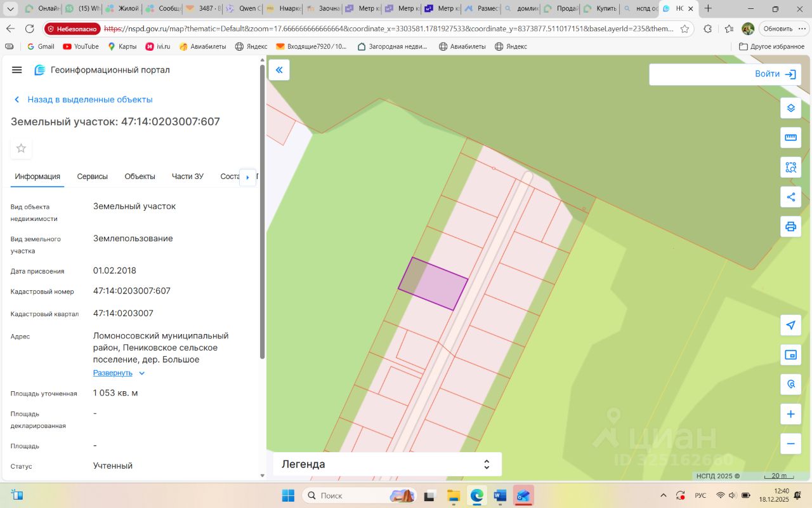Toggle the overview mini-map button
Image resolution: width=812 pixels, height=508 pixels.
(790, 354)
